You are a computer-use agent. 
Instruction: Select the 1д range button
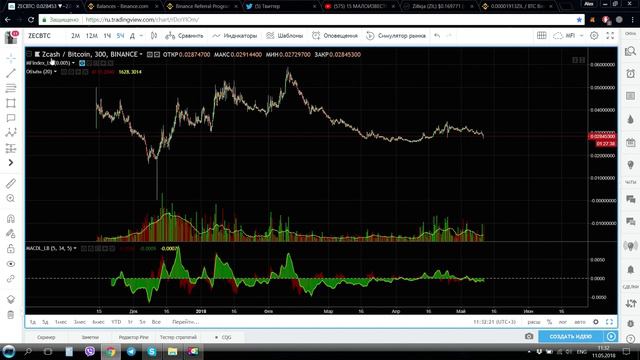[x=33, y=322]
